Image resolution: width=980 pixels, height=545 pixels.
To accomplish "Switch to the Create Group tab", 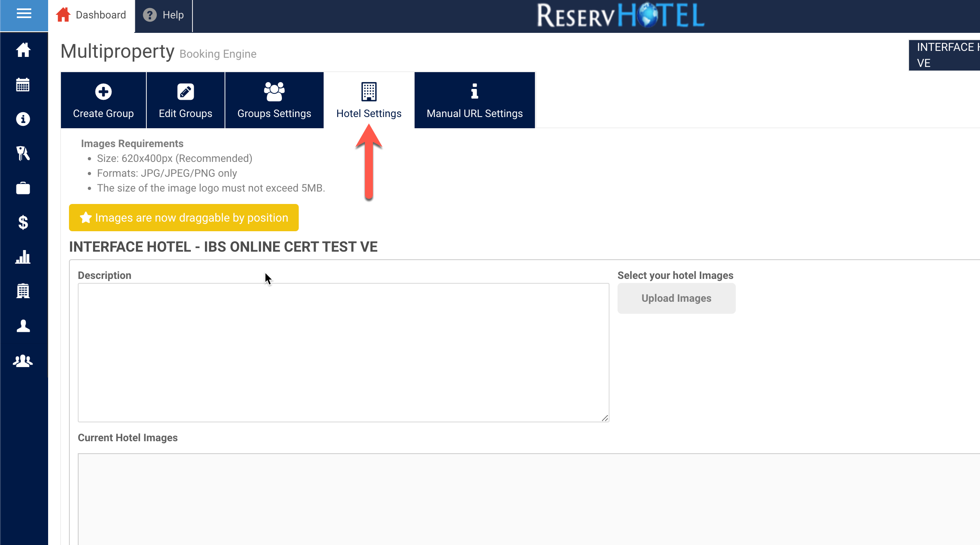I will coord(103,100).
